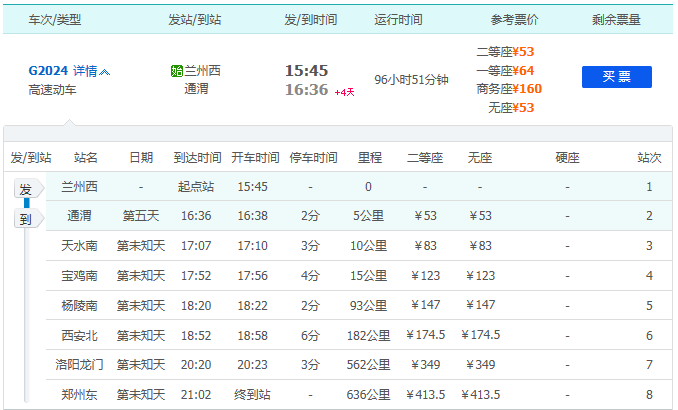The height and width of the screenshot is (410, 678).
Task: Click arrival time 17:07 for 天水南
Action: coord(196,246)
